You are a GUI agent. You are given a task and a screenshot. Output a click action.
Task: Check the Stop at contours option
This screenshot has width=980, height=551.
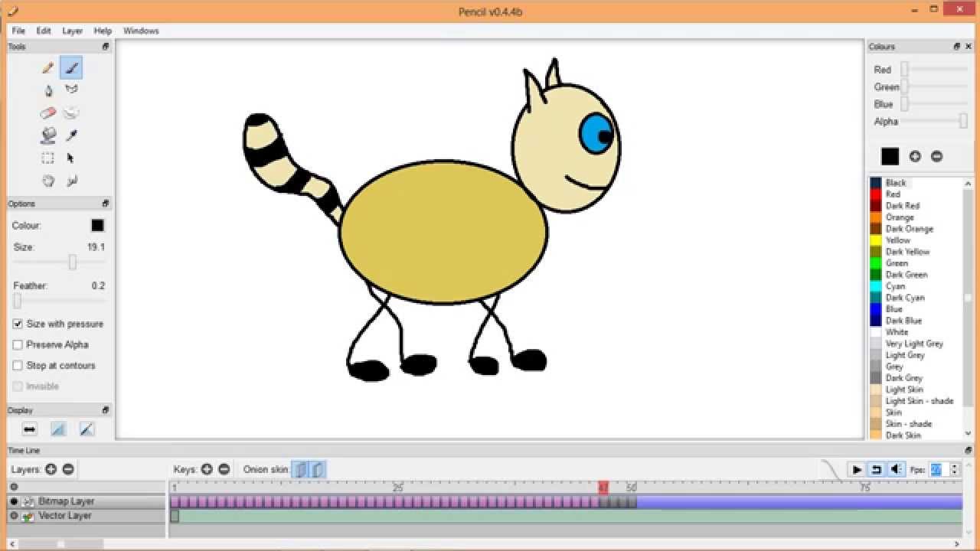tap(17, 365)
